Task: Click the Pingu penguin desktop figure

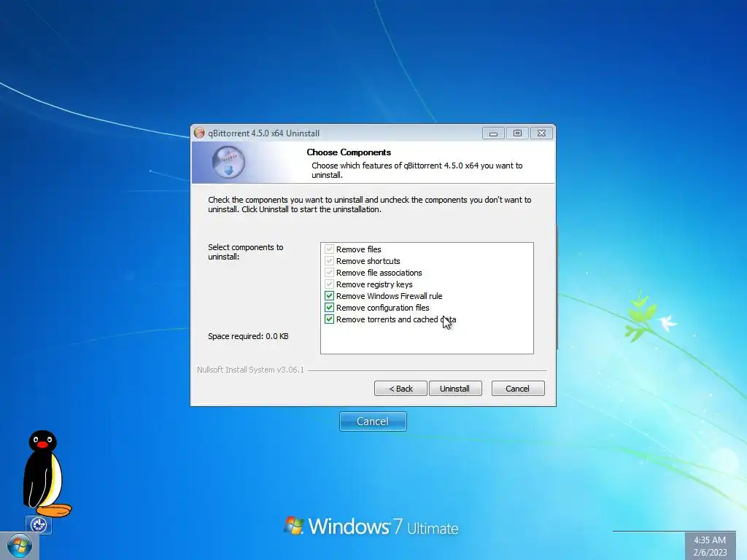Action: pos(46,473)
